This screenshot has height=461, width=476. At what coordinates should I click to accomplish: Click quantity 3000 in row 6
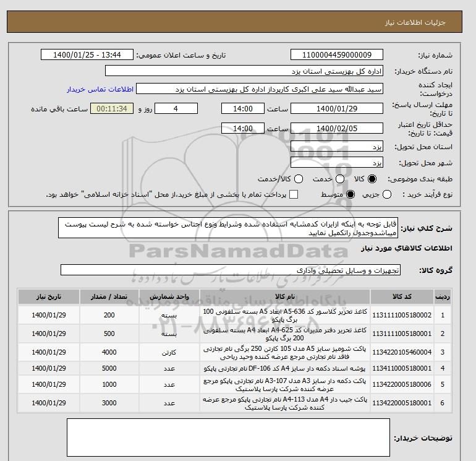(109, 403)
